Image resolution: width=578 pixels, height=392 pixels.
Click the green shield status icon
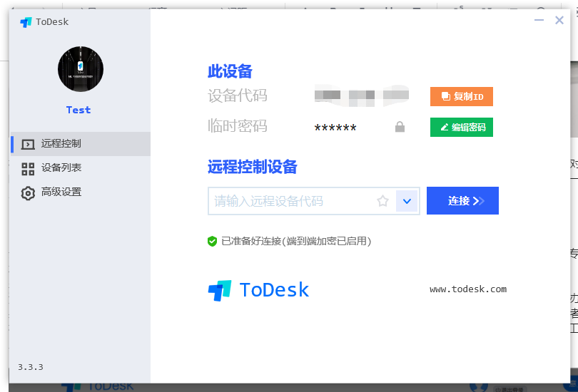(213, 241)
